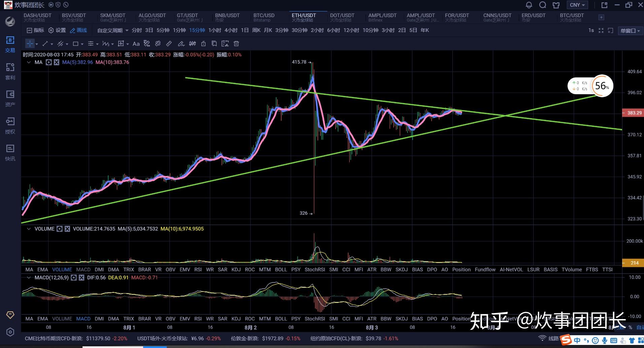The image size is (644, 348).
Task: Click the candlestick pattern toolbar icon
Action: [x=192, y=44]
